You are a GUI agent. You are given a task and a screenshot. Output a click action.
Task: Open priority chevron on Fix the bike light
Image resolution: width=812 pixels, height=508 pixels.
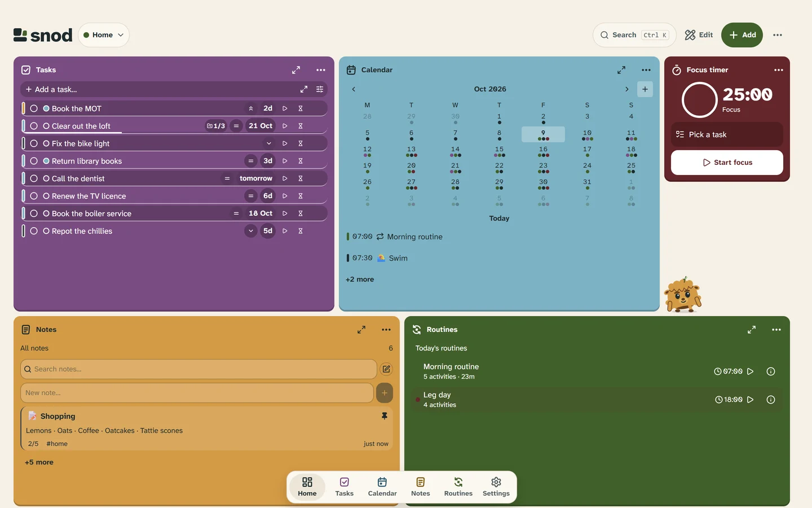pyautogui.click(x=269, y=143)
